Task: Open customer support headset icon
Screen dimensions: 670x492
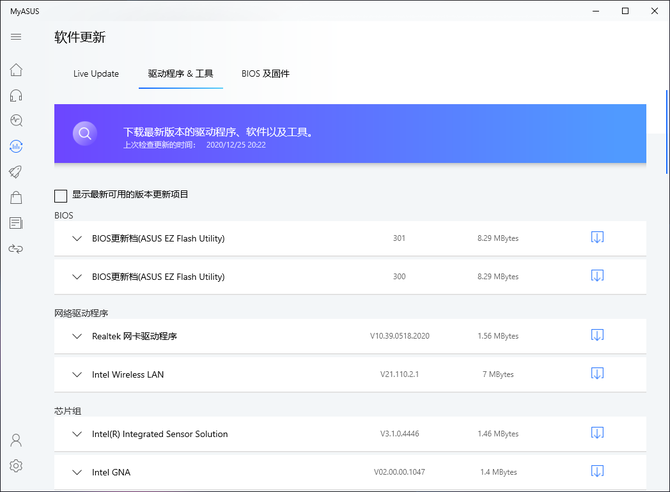Action: 16,96
